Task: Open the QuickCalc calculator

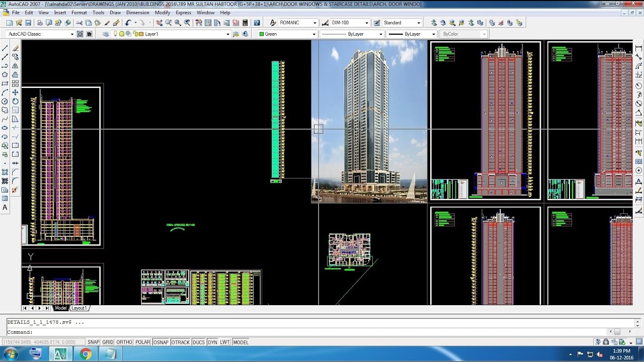Action: coord(245,22)
